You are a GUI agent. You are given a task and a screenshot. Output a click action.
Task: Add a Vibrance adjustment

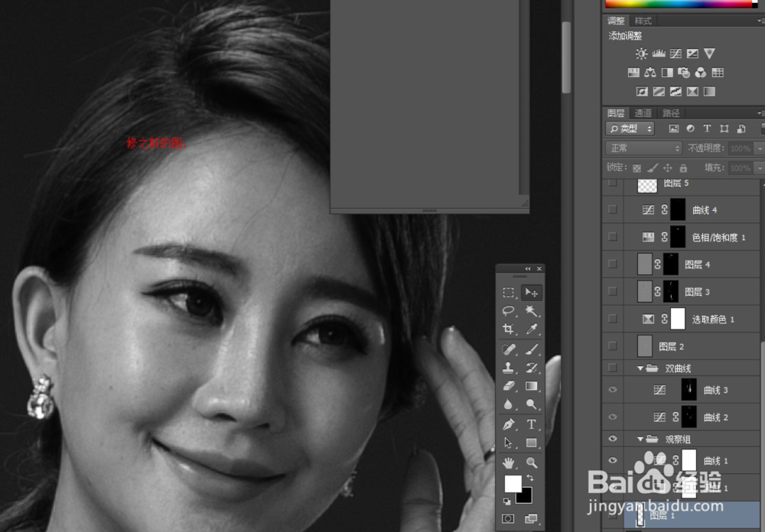click(x=709, y=54)
